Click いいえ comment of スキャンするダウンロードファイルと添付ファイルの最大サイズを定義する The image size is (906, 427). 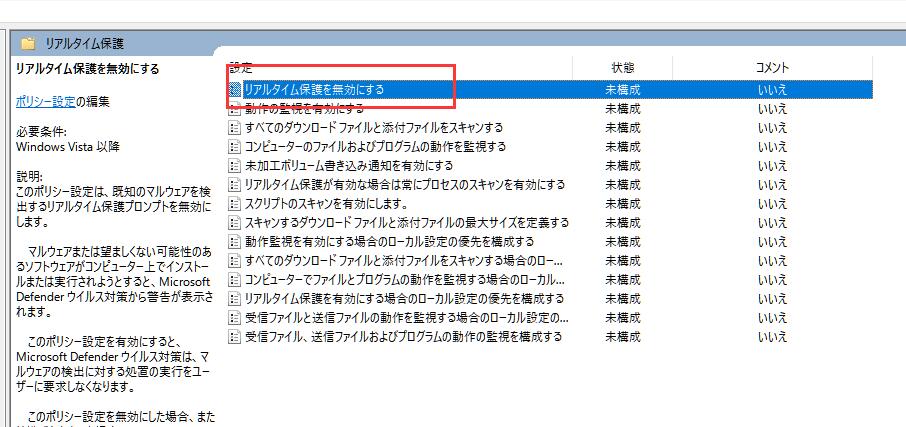[773, 222]
